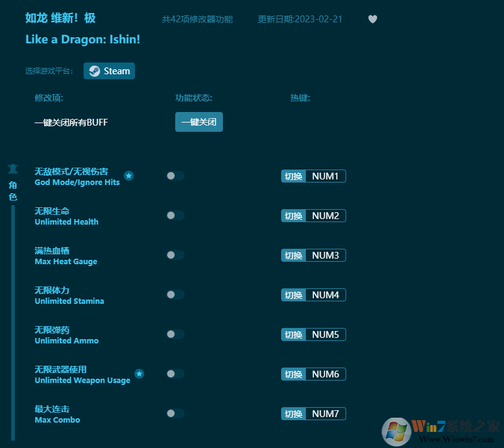Click star icon beside Unlimited Weapon Usage

(x=139, y=374)
